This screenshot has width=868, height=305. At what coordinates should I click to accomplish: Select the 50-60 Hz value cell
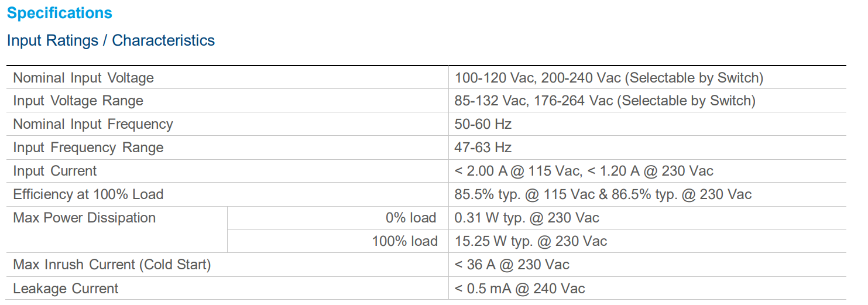point(483,124)
